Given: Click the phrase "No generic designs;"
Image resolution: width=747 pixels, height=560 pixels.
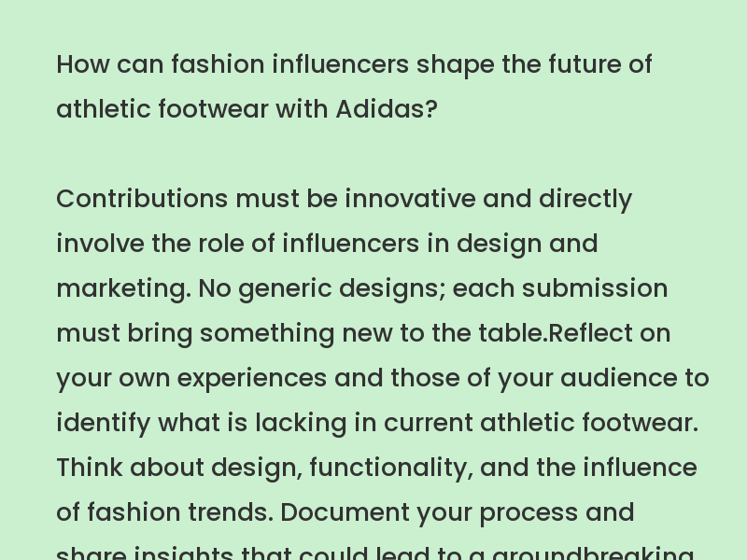Looking at the screenshot, I should 322,289.
